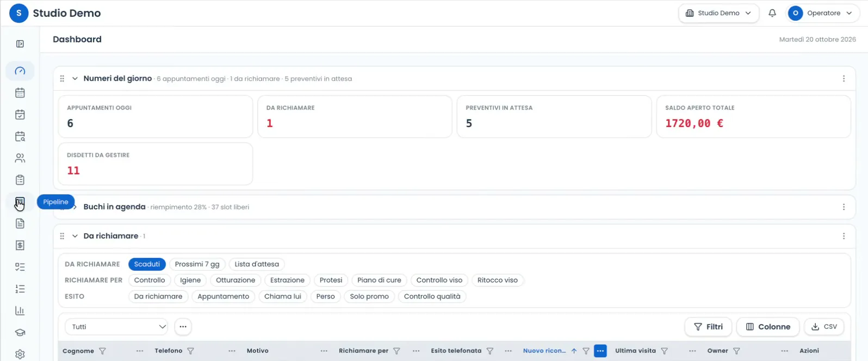This screenshot has width=868, height=361.
Task: Collapse the Numeri del giorno section
Action: pos(75,79)
